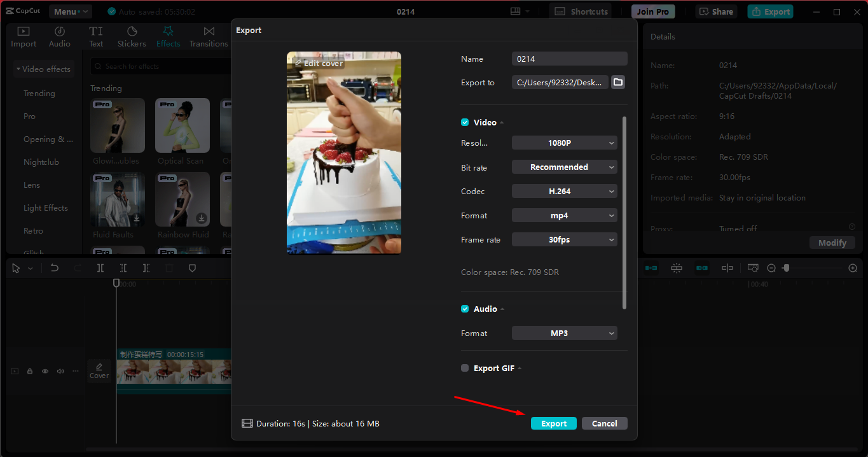Click the marker shield icon in timeline toolbar
The height and width of the screenshot is (457, 868).
[x=192, y=269]
